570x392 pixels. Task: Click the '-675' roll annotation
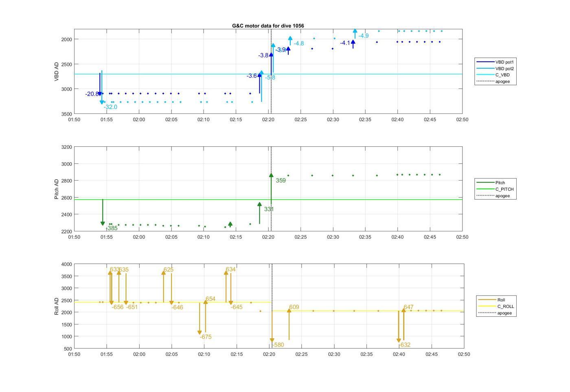click(206, 337)
